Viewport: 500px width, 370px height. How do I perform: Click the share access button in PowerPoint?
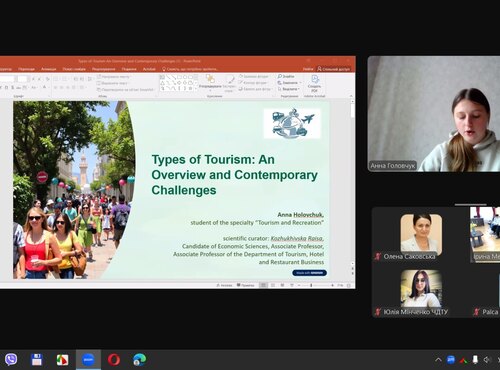pos(333,69)
